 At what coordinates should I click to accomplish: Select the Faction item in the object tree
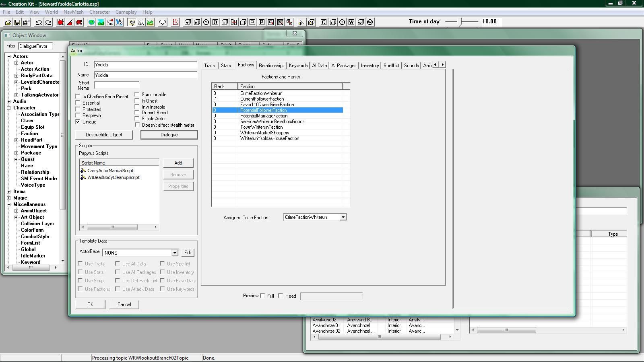click(x=29, y=134)
